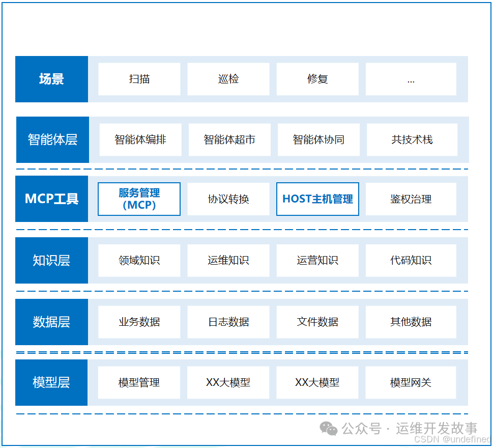Select the 鉴权治理 box
493x448 pixels.
click(411, 199)
